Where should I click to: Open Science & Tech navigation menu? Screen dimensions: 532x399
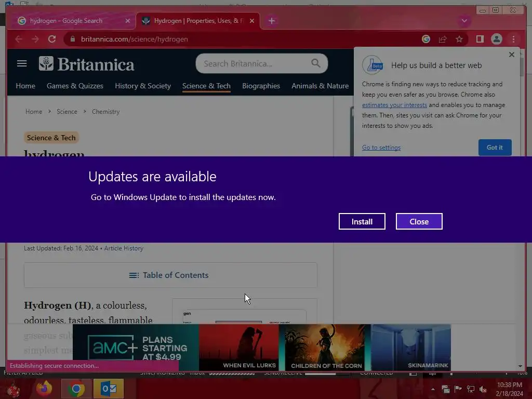click(206, 86)
